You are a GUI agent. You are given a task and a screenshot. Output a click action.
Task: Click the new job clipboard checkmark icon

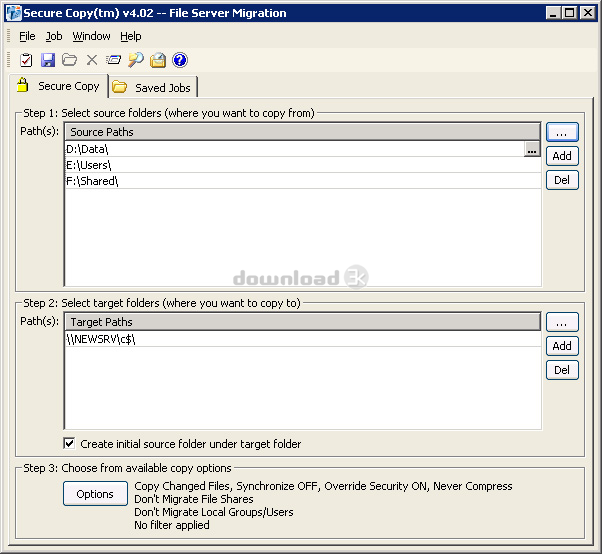coord(26,60)
